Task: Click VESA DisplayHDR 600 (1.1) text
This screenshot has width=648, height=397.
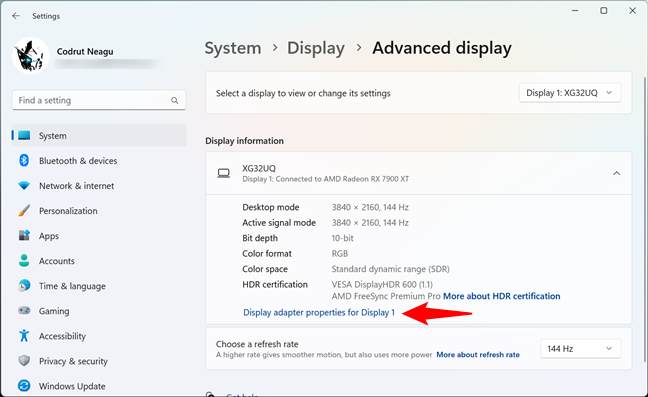Action: [382, 284]
